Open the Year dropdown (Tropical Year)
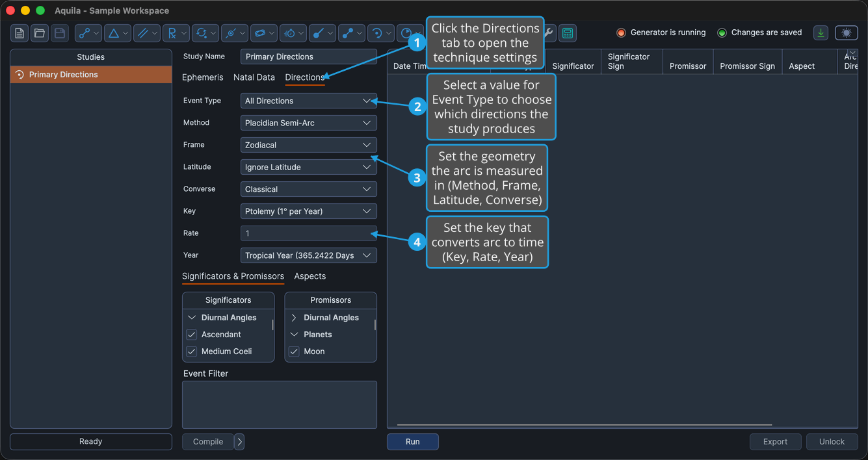Screen dimensions: 868x460 pyautogui.click(x=308, y=255)
